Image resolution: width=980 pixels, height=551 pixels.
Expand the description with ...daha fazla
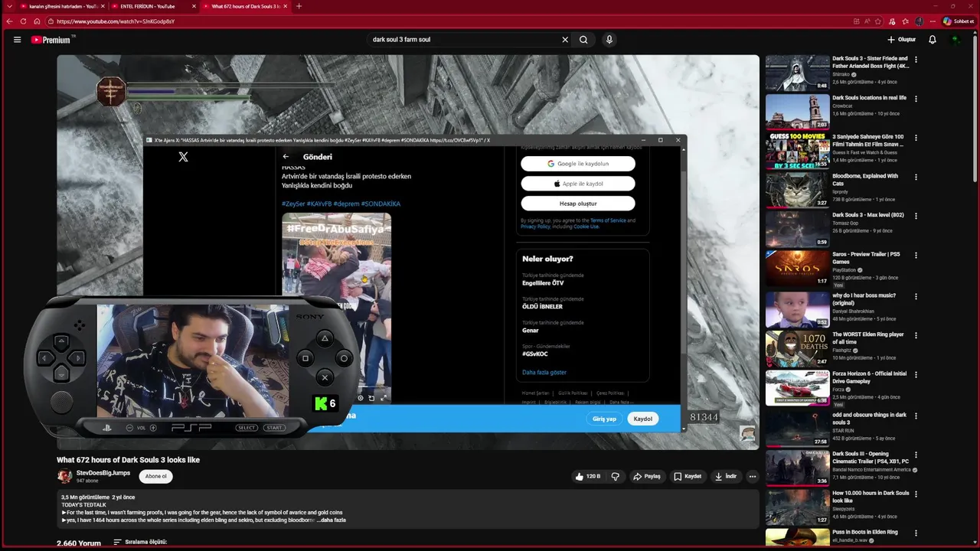[332, 520]
